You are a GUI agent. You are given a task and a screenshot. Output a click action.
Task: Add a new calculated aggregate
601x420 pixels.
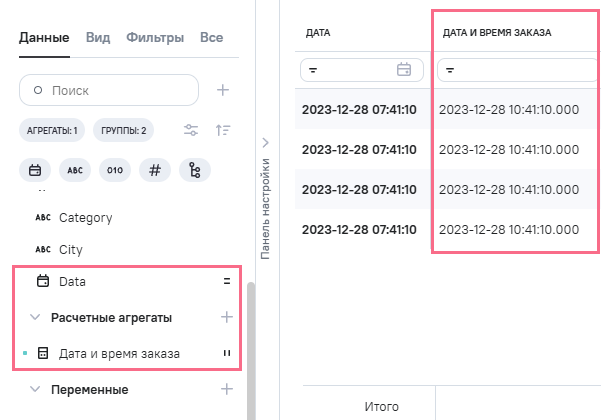click(x=227, y=317)
